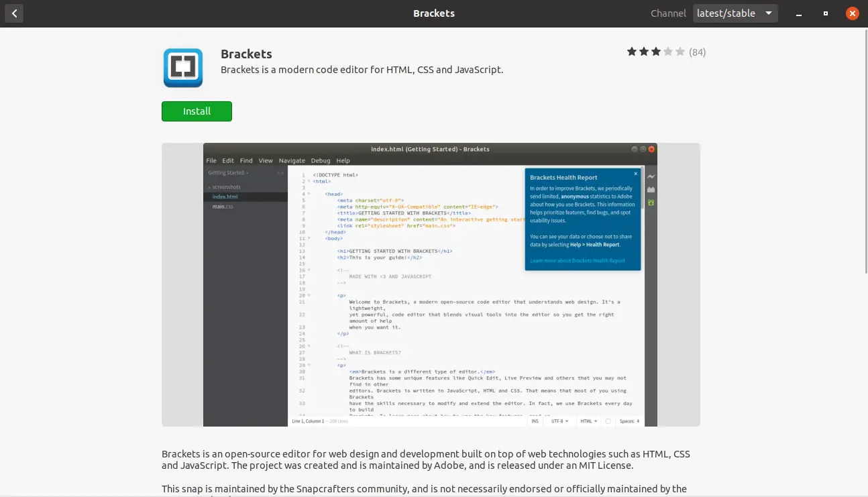This screenshot has width=868, height=497.
Task: Click the "open-source editor for web design" paragraph
Action: [x=426, y=460]
